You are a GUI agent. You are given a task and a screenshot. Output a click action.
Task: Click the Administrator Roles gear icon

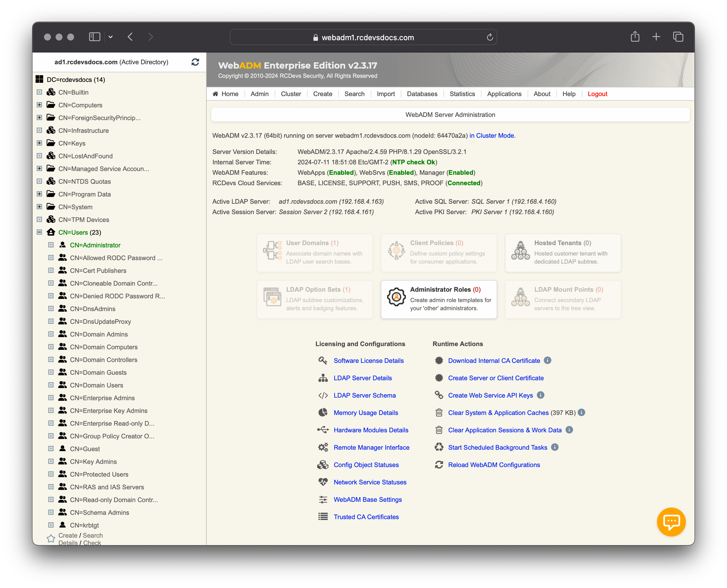[396, 297]
